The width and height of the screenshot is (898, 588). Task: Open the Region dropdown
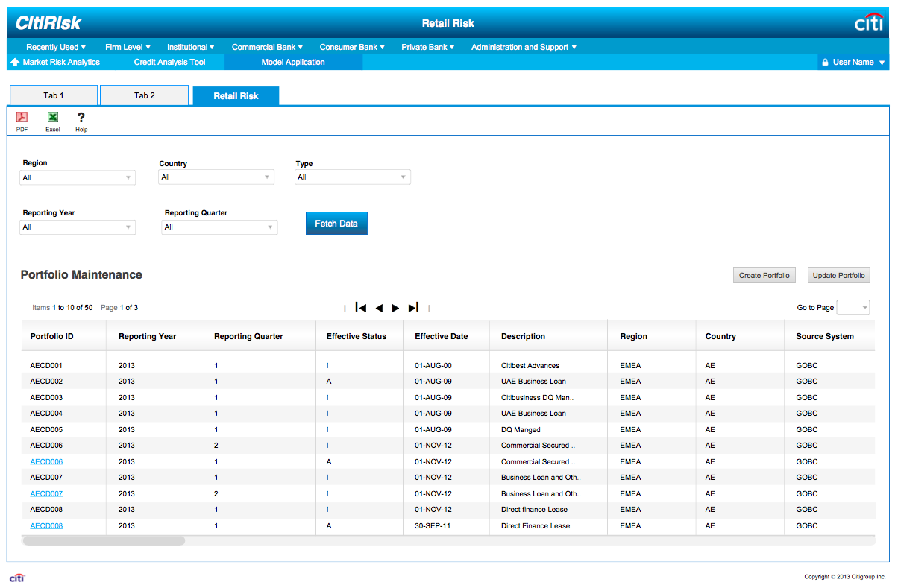click(x=78, y=178)
